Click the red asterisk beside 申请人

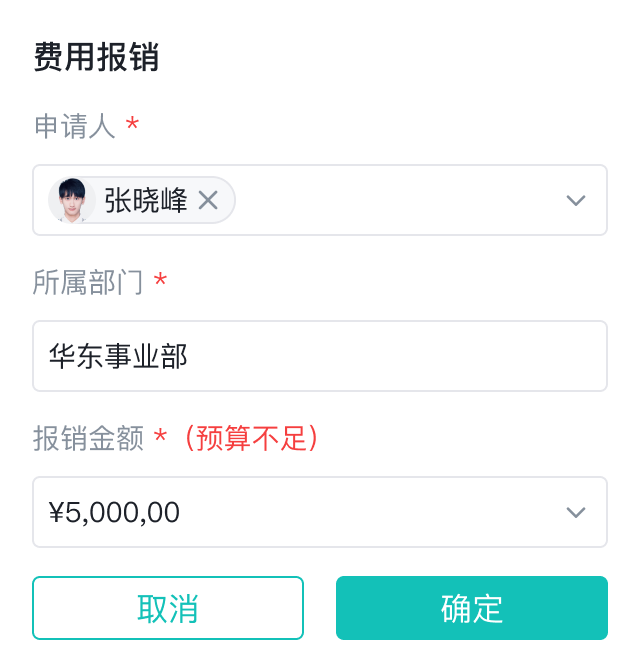[132, 124]
